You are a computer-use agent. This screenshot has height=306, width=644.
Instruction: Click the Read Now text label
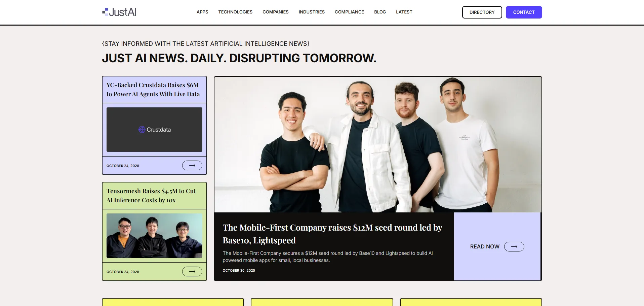(485, 247)
